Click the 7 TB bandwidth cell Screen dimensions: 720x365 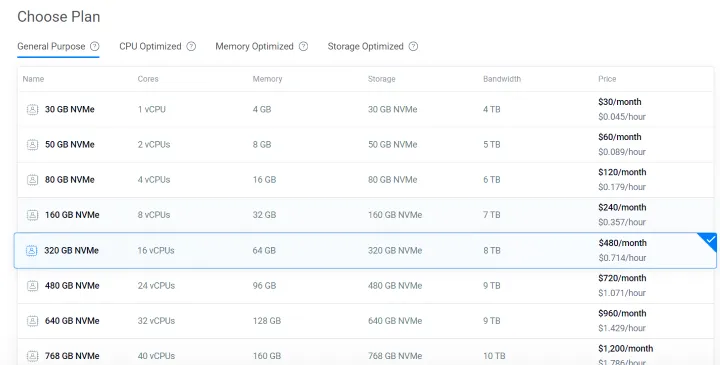pyautogui.click(x=492, y=215)
